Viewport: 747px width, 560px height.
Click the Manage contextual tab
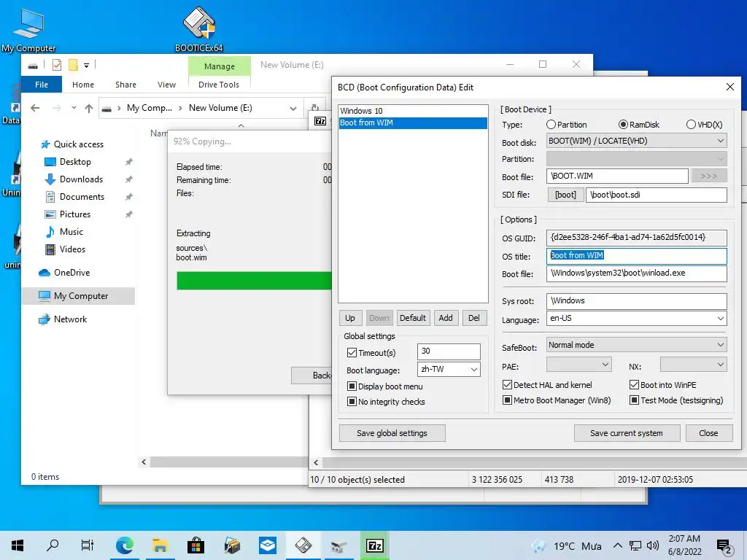[219, 66]
